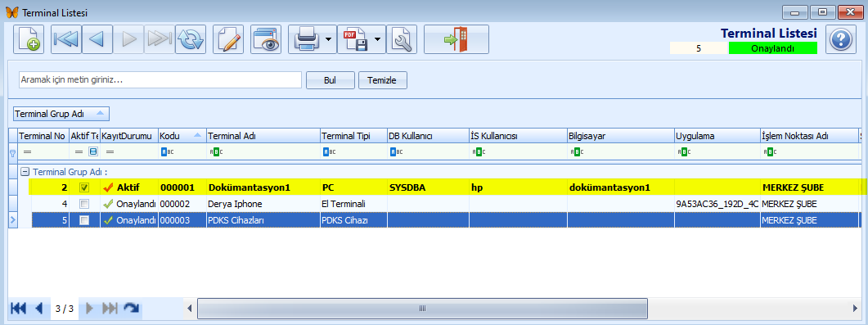Check active checkbox for PDKS Cihazları row
The height and width of the screenshot is (325, 868).
point(84,219)
